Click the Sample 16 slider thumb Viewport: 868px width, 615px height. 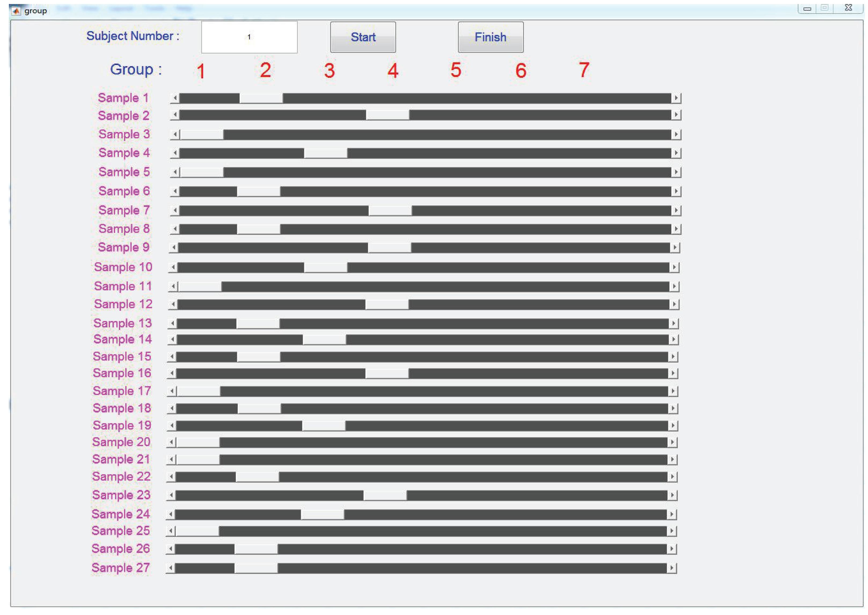(387, 373)
